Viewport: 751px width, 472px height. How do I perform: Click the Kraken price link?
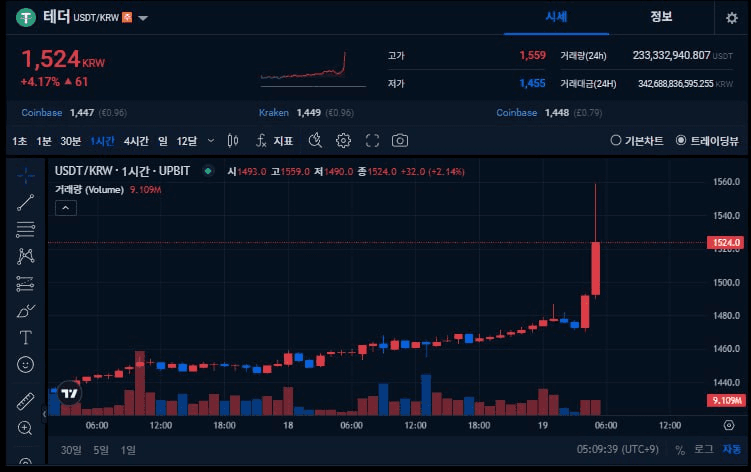coord(306,113)
